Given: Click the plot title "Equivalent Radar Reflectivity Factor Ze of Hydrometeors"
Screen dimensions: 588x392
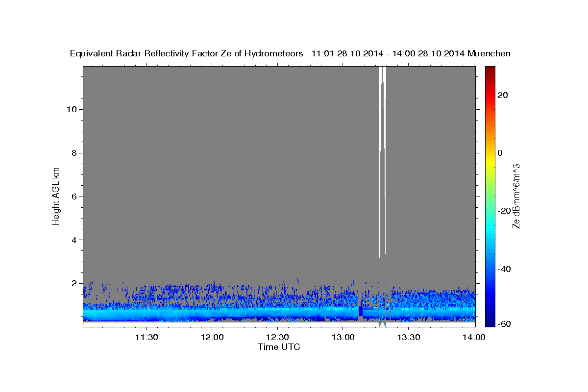Looking at the screenshot, I should point(186,54).
